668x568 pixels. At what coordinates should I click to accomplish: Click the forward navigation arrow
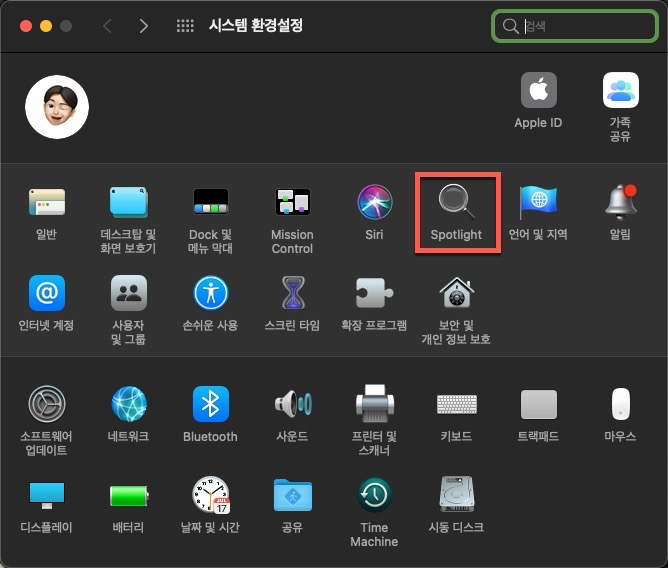(144, 26)
